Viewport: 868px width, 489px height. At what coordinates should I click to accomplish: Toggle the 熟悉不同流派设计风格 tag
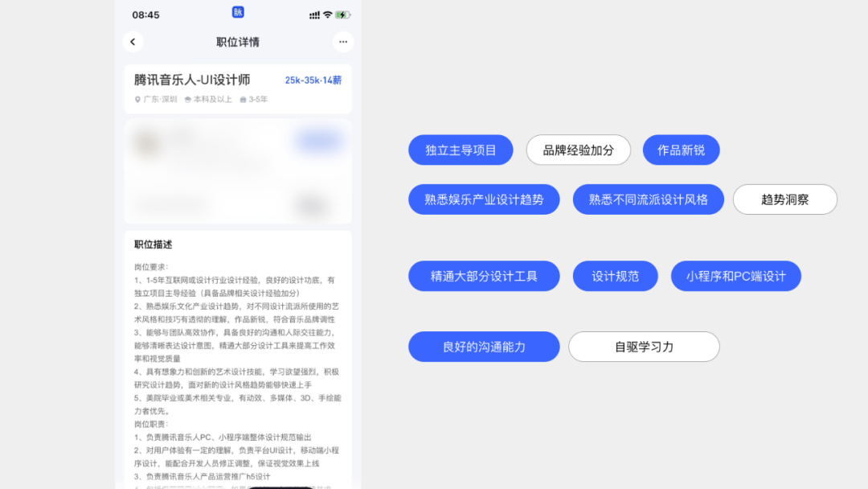649,199
